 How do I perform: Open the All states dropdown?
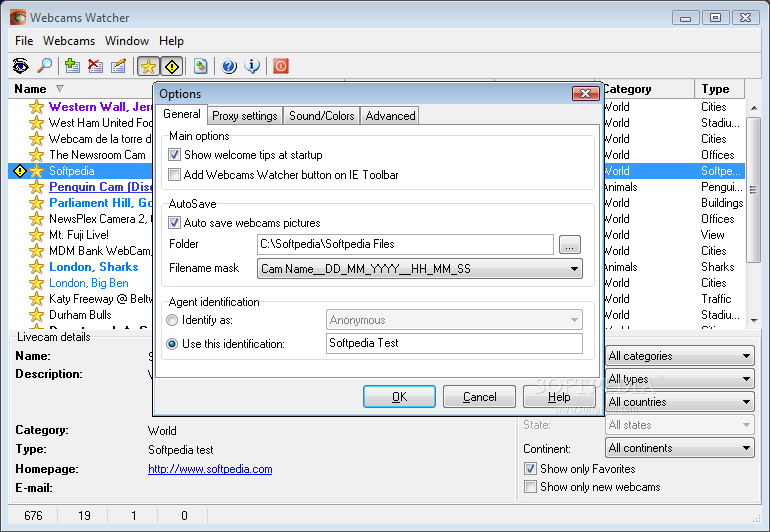(x=680, y=425)
